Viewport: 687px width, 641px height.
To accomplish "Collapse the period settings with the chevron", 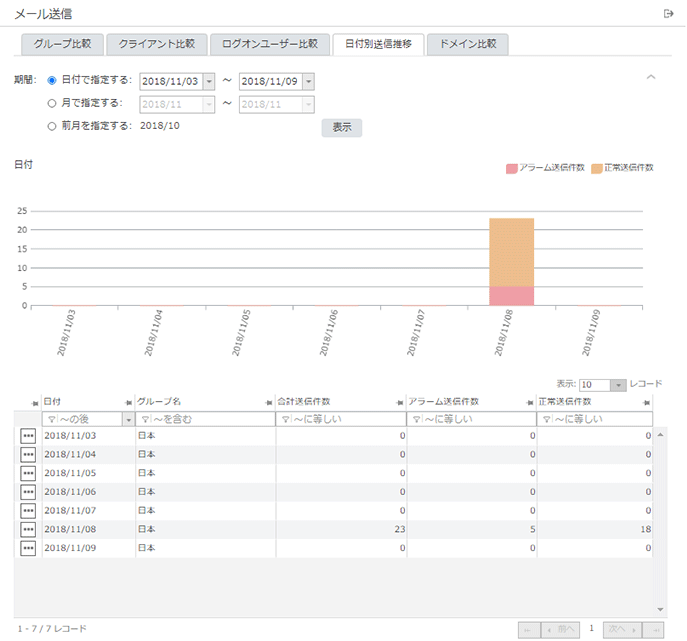I will coord(651,77).
